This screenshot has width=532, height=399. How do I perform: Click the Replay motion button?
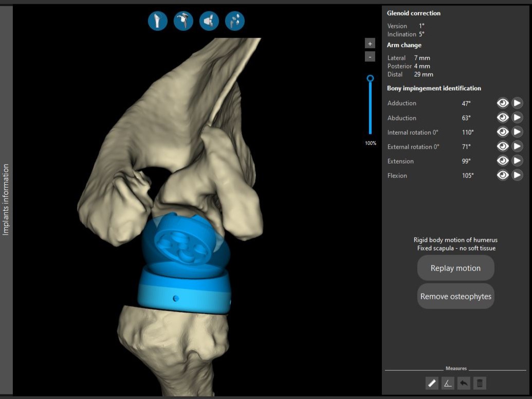(455, 268)
